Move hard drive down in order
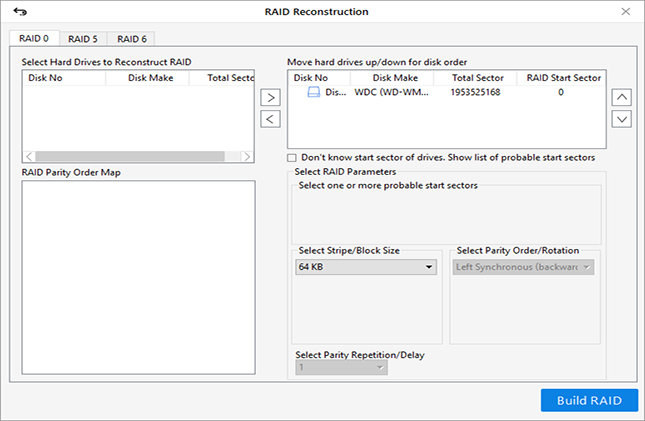Viewport: 645px width, 421px height. point(622,119)
